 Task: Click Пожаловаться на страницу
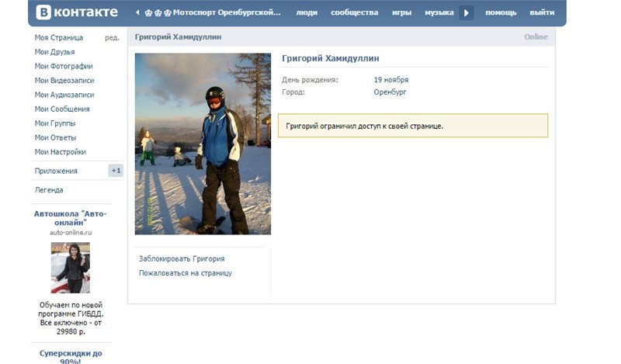pos(185,273)
